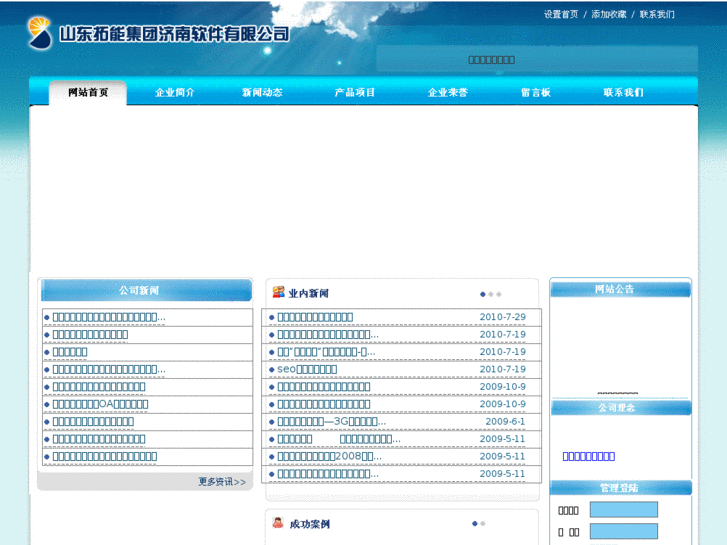Click the 设置首页 link at top

[x=561, y=14]
